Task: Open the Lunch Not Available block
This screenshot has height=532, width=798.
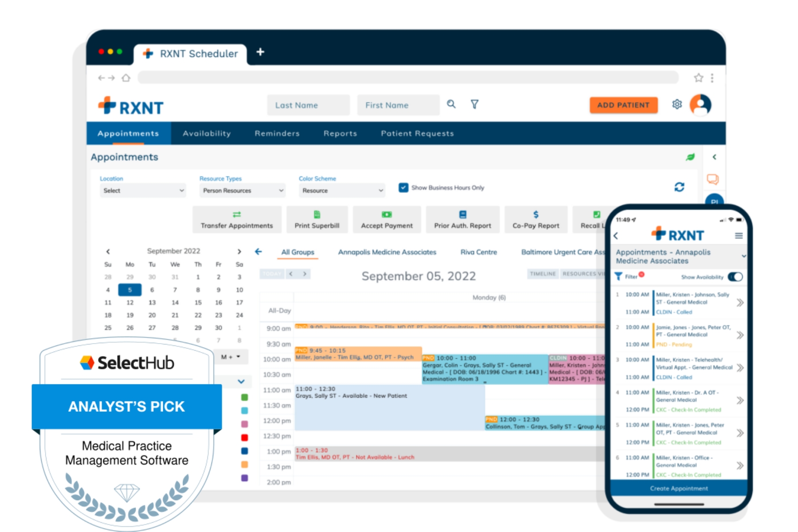Action: click(450, 454)
